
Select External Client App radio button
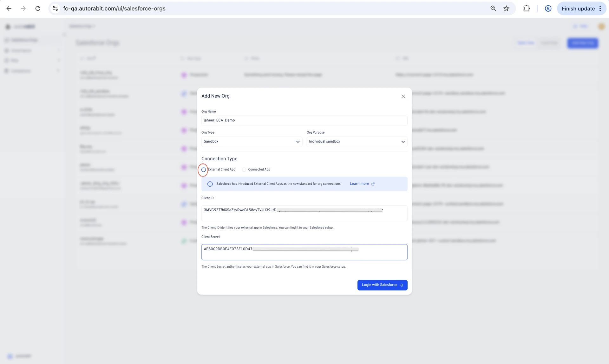pos(204,170)
